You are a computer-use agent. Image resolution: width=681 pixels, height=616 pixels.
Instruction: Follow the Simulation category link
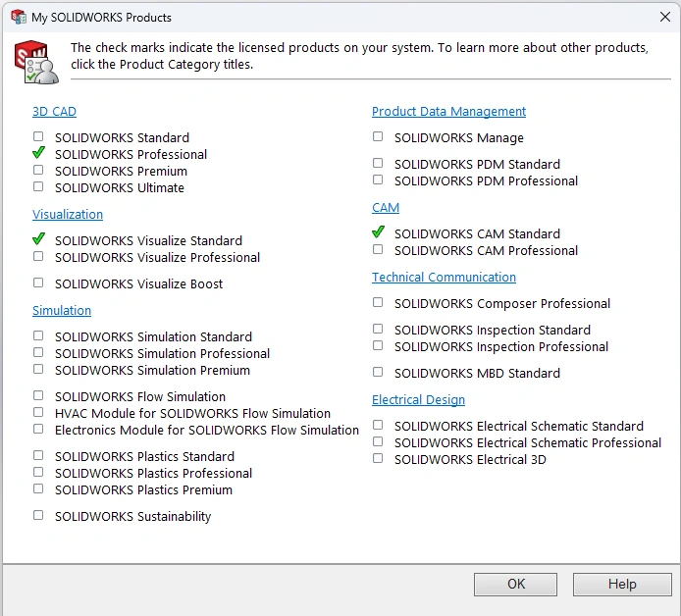[x=62, y=311]
